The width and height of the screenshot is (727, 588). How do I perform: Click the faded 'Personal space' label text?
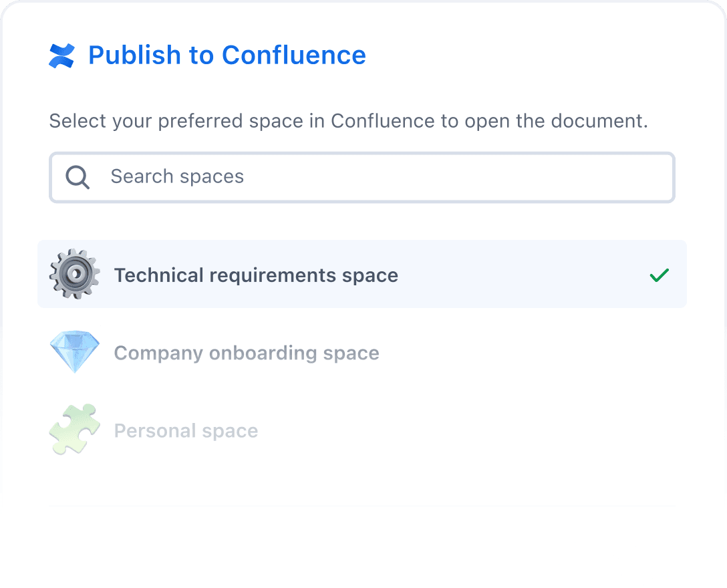pos(186,431)
